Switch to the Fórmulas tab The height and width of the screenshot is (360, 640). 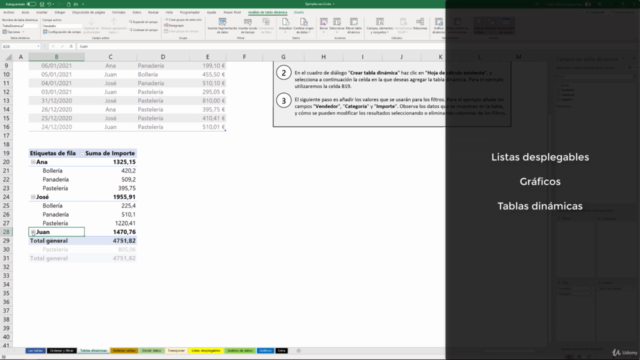point(119,13)
